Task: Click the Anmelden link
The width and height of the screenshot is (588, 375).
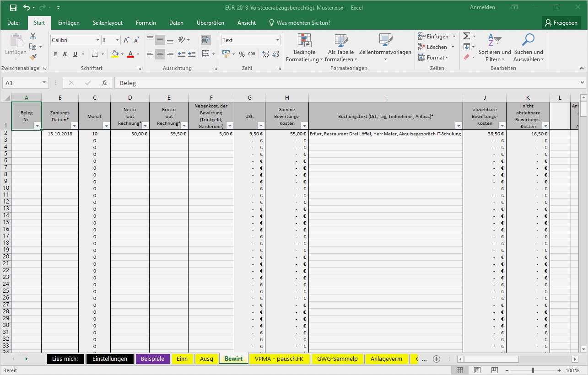Action: [482, 7]
